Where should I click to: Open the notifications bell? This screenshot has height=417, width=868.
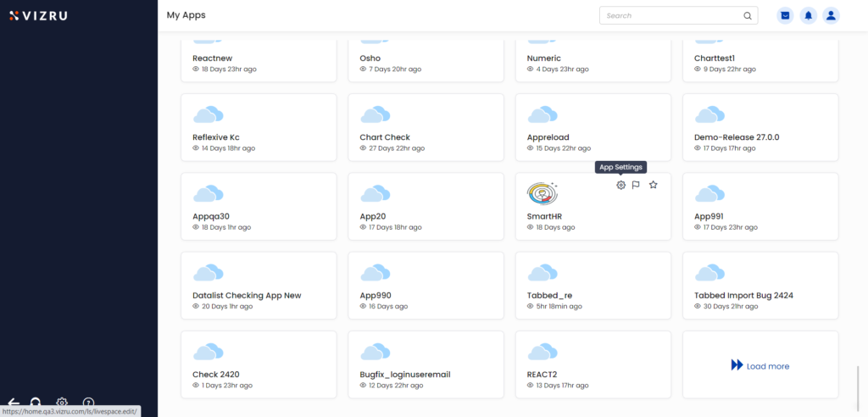click(x=808, y=15)
